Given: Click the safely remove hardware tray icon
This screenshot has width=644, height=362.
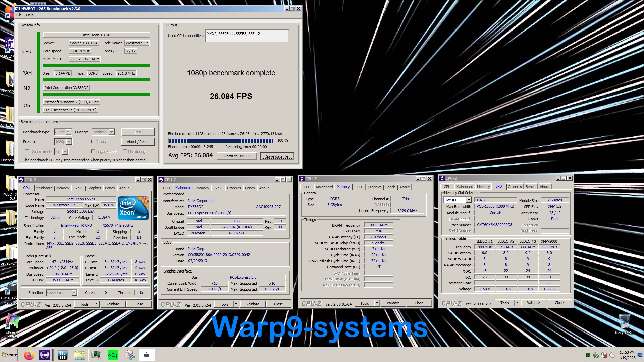Looking at the screenshot, I should click(596, 355).
